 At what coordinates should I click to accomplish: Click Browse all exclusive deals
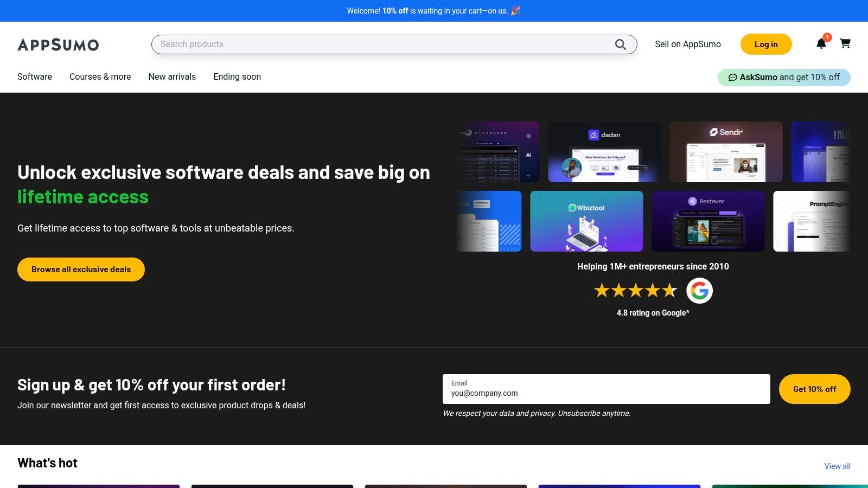[x=81, y=269]
